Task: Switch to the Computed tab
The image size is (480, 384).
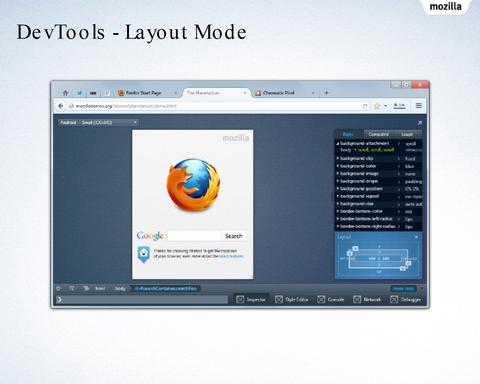Action: [378, 134]
